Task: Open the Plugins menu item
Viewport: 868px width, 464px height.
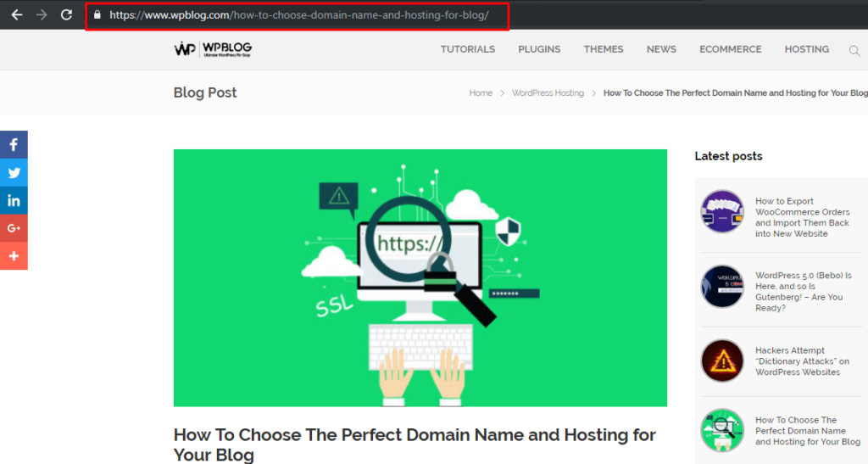Action: coord(539,49)
